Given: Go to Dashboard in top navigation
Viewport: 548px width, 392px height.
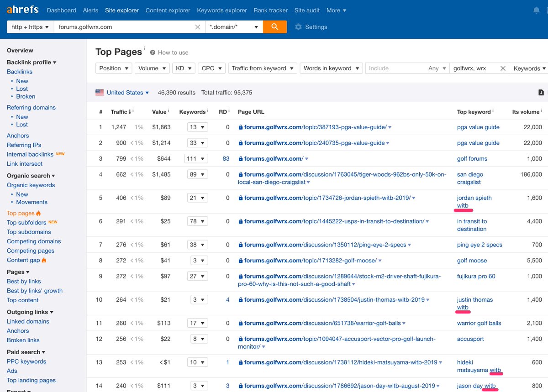Looking at the screenshot, I should click(x=62, y=10).
